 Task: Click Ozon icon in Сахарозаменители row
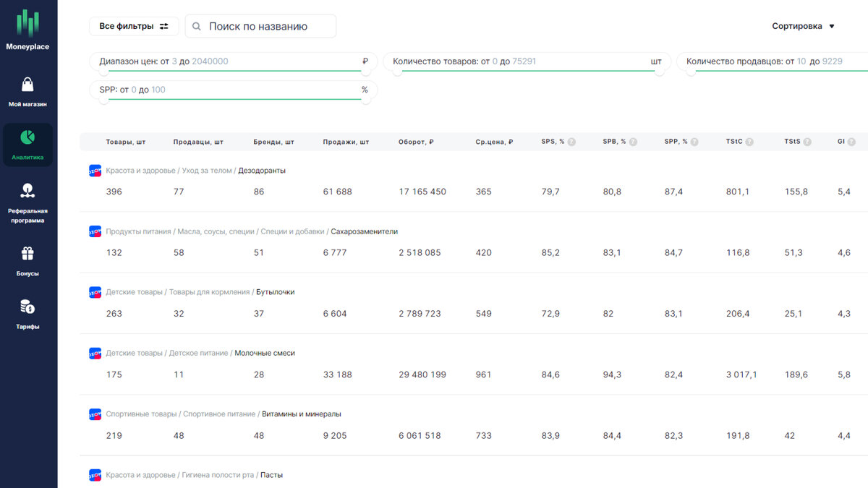click(x=95, y=231)
